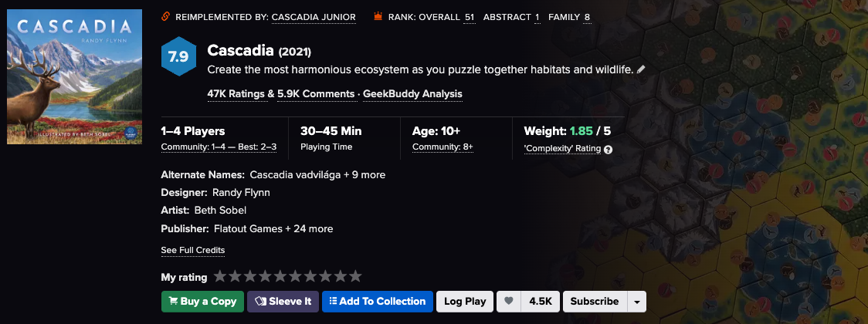Open the 'Complexity' Rating link
868x324 pixels.
tap(562, 148)
